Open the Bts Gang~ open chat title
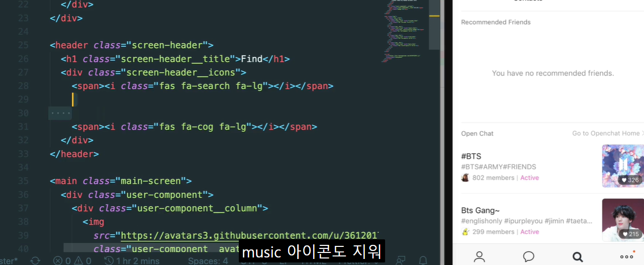The image size is (644, 265). [481, 210]
